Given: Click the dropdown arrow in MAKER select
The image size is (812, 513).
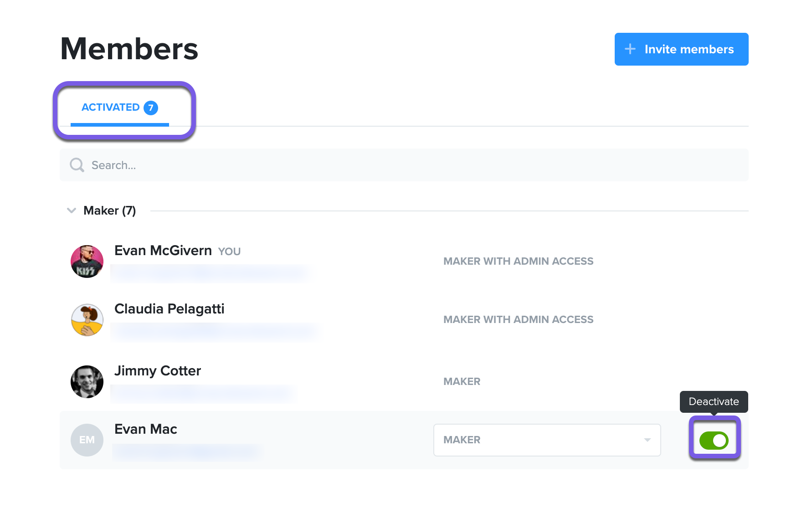Looking at the screenshot, I should 647,440.
